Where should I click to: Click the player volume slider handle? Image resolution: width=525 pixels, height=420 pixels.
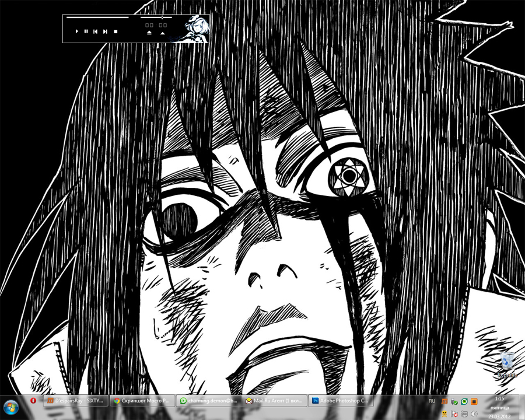[162, 17]
